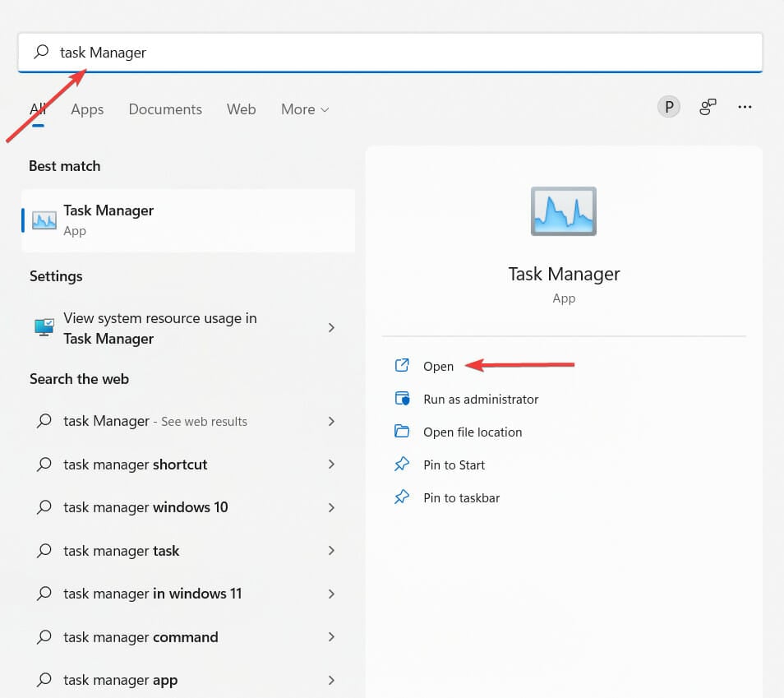Click the Pin to taskbar pin icon
The image size is (784, 698).
point(402,497)
